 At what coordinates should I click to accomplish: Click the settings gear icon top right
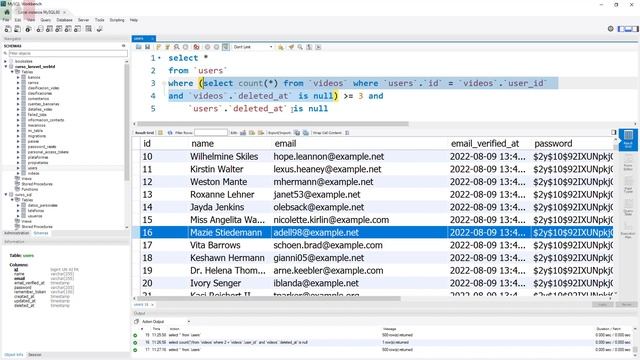click(611, 29)
